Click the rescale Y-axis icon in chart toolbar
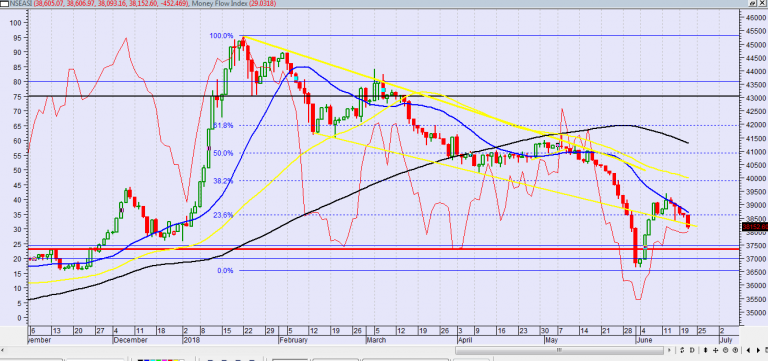The image size is (768, 361). coord(682,350)
